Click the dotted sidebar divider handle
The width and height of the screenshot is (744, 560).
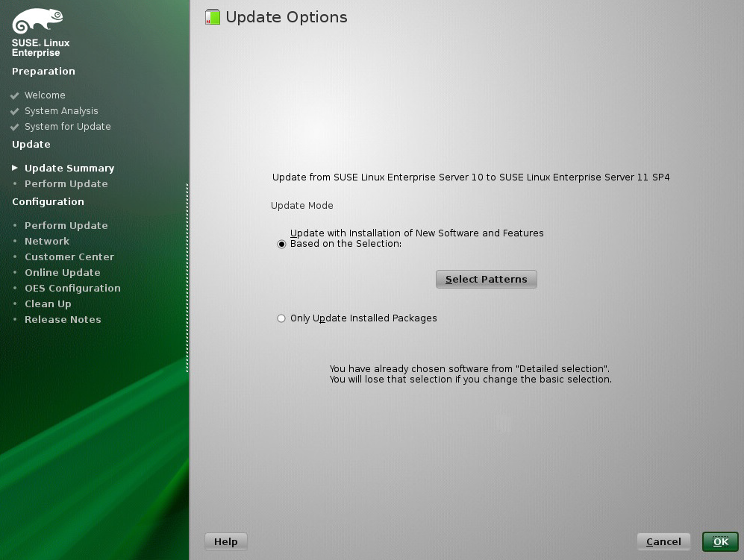[187, 277]
